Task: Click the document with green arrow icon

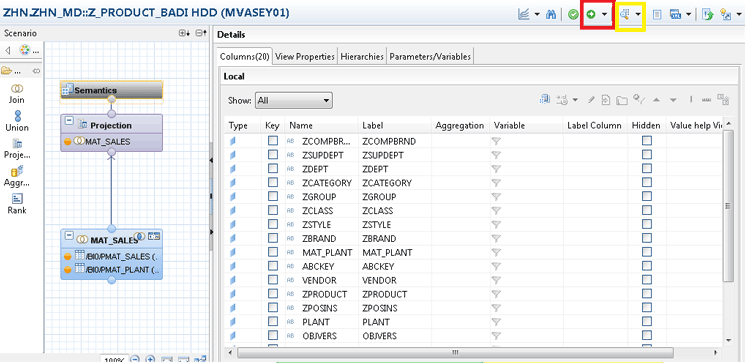Action: point(707,15)
